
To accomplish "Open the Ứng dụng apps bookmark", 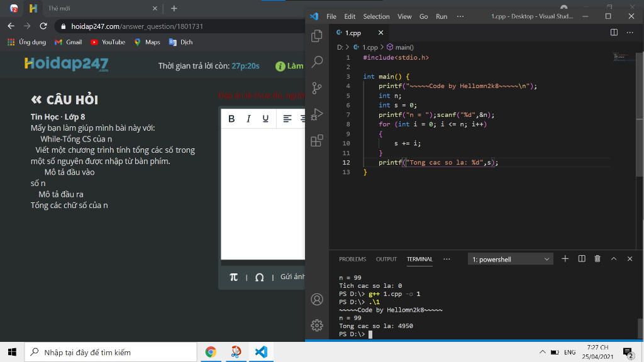I will 26,42.
